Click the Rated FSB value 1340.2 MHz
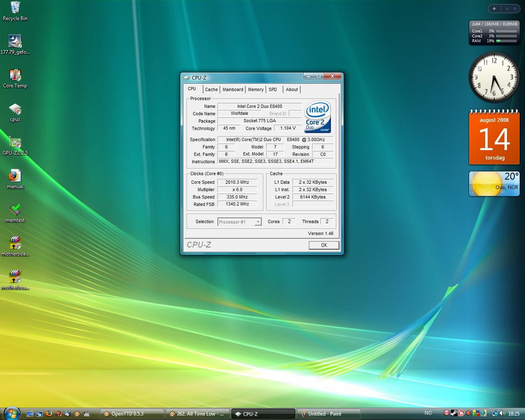The width and height of the screenshot is (525, 420). click(237, 204)
